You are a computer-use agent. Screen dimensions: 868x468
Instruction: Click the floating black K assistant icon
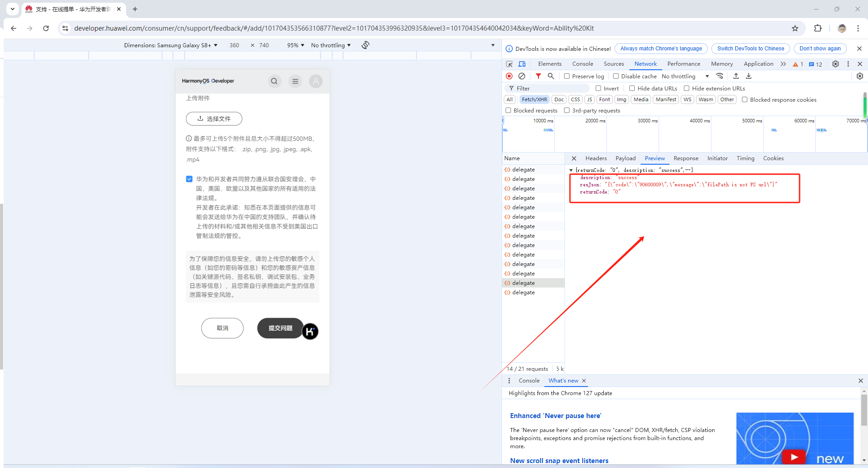(x=310, y=332)
